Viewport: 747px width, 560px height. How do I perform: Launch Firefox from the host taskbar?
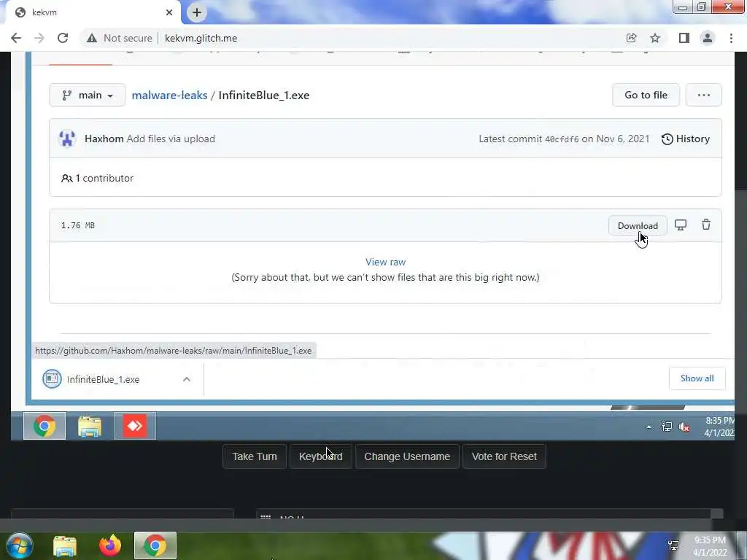point(110,545)
